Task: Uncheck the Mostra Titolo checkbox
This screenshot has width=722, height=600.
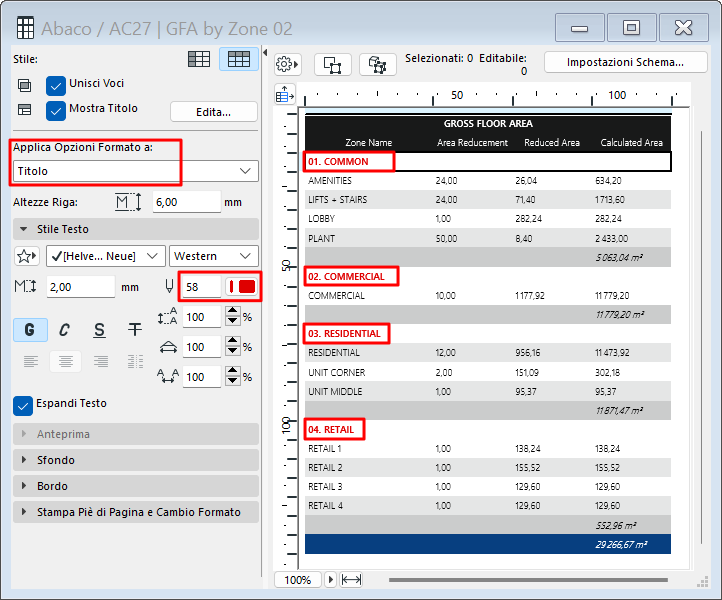Action: (56, 109)
